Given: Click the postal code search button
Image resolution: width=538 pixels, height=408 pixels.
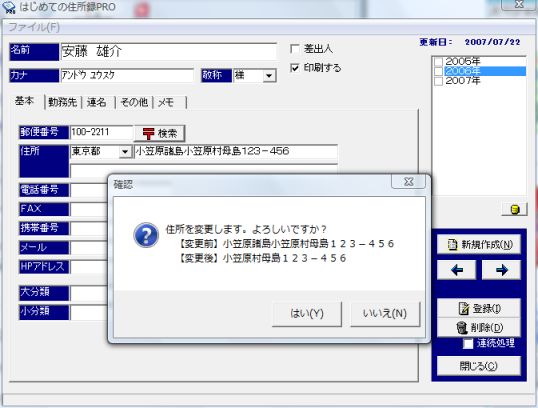Looking at the screenshot, I should coord(160,133).
